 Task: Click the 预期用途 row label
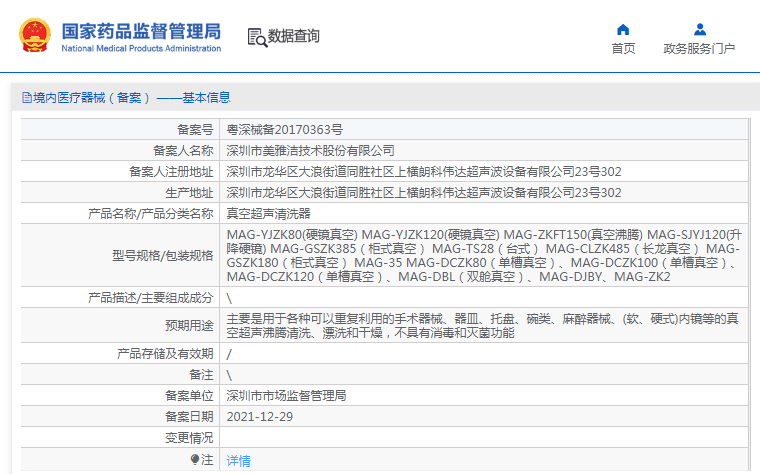189,326
